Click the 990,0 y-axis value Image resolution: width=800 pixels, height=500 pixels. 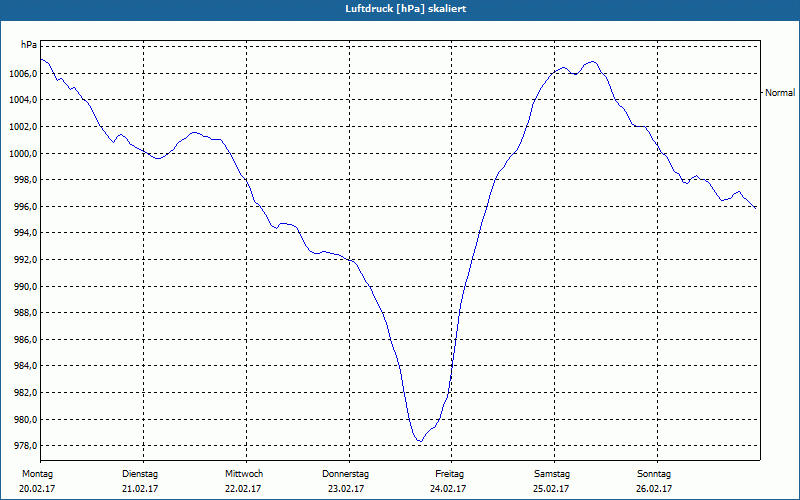[x=25, y=287]
